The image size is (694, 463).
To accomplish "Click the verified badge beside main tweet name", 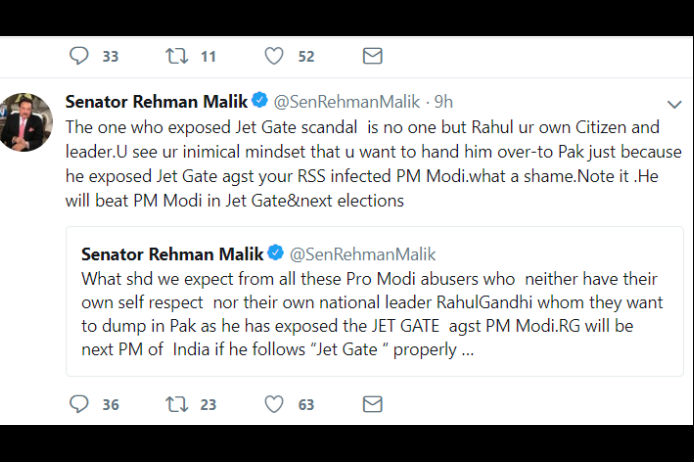I will click(260, 100).
